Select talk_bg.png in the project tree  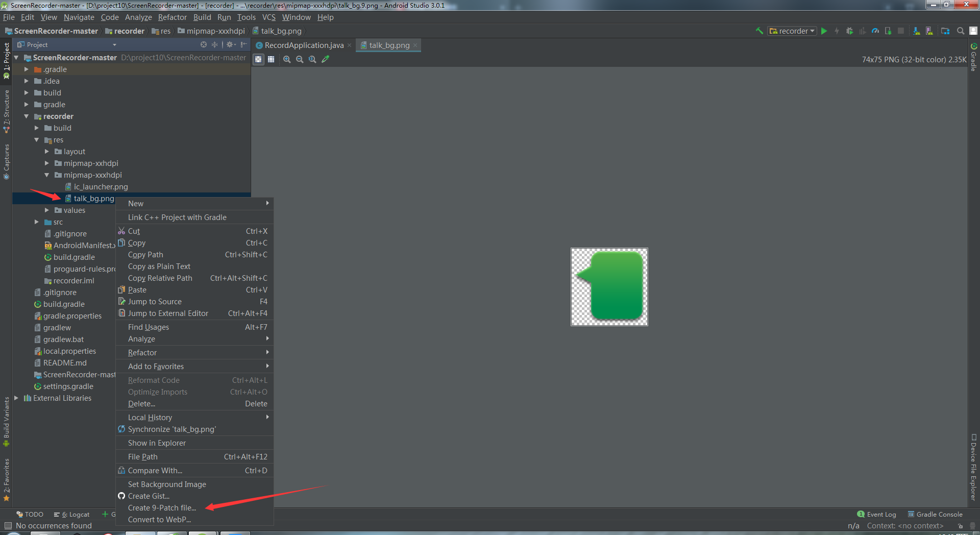pos(94,198)
